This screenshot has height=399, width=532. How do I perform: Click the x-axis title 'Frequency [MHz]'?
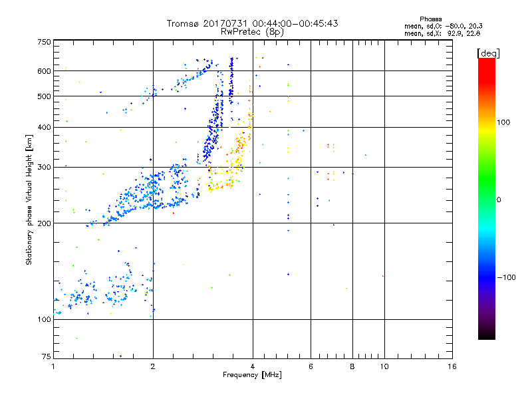(252, 375)
